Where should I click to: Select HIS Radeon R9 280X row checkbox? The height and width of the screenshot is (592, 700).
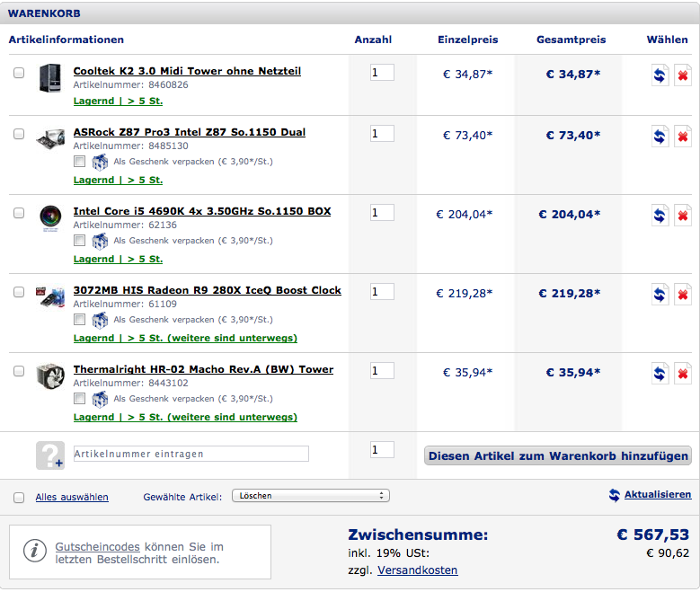[19, 292]
